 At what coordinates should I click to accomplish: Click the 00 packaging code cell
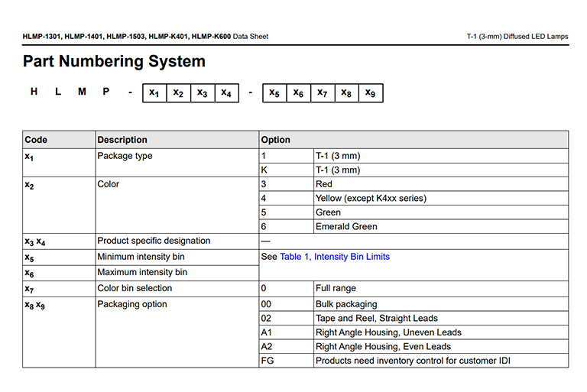(x=287, y=304)
